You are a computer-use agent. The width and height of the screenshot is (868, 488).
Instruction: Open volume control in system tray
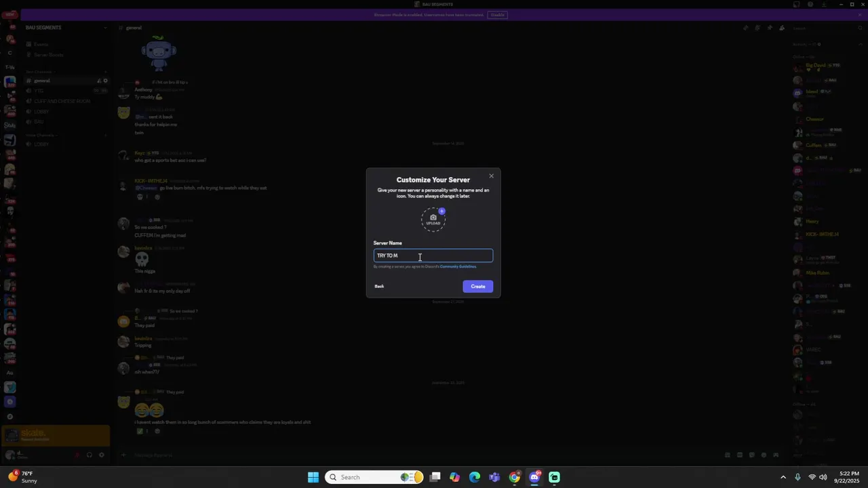(x=823, y=477)
